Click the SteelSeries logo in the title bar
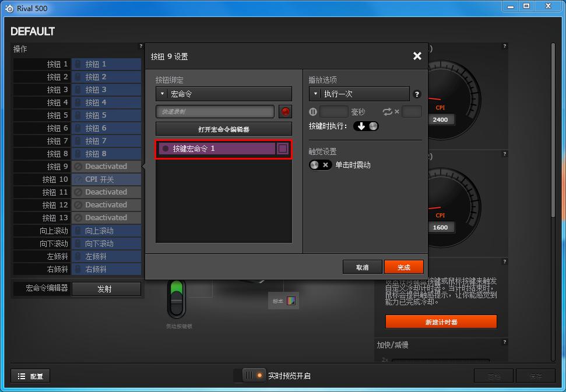Image resolution: width=566 pixels, height=392 pixels. tap(9, 8)
